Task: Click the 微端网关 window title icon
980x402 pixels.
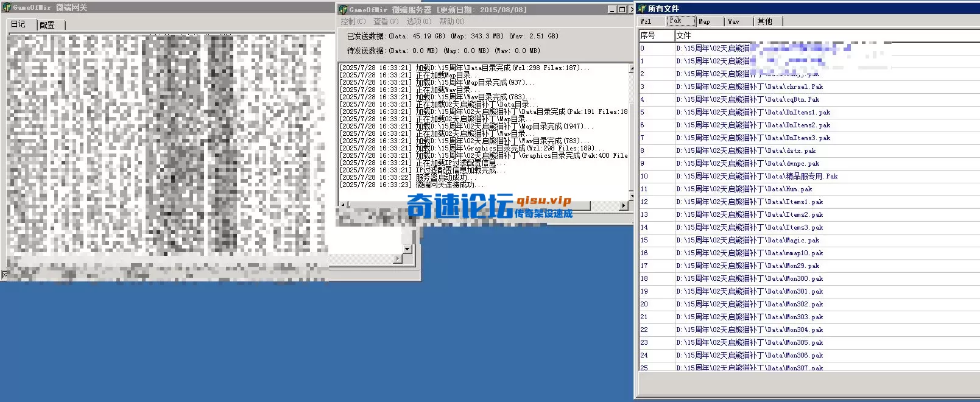Action: tap(7, 7)
